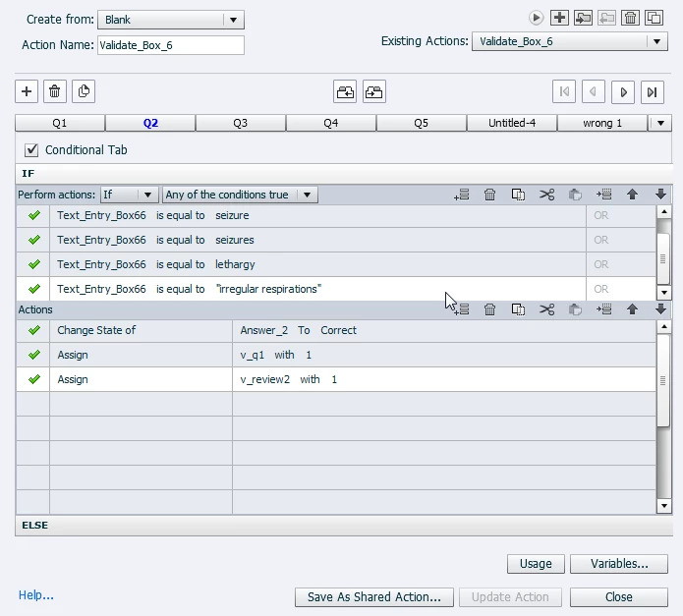This screenshot has width=683, height=616.
Task: Go to the next decision tab arrow
Action: 623,91
